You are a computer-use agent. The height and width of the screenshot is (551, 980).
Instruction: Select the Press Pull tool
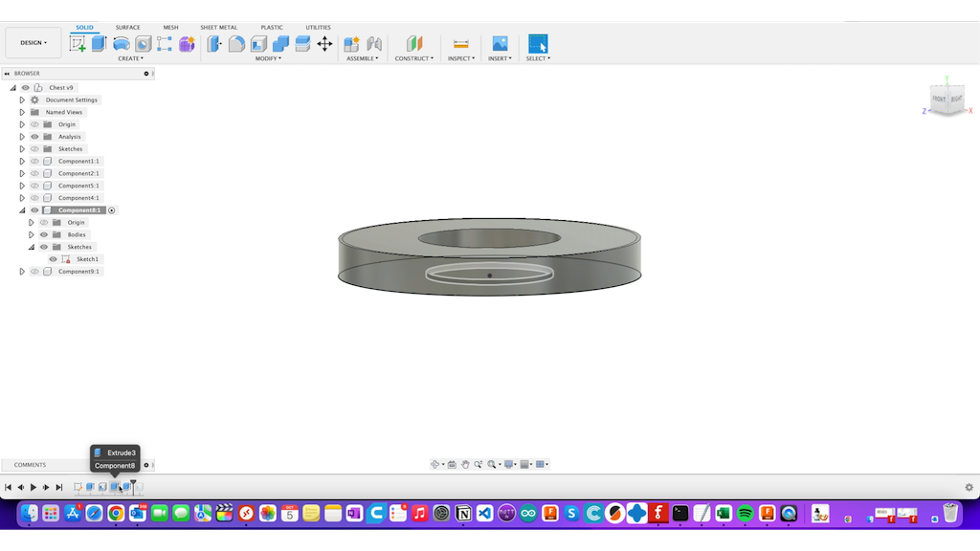214,44
